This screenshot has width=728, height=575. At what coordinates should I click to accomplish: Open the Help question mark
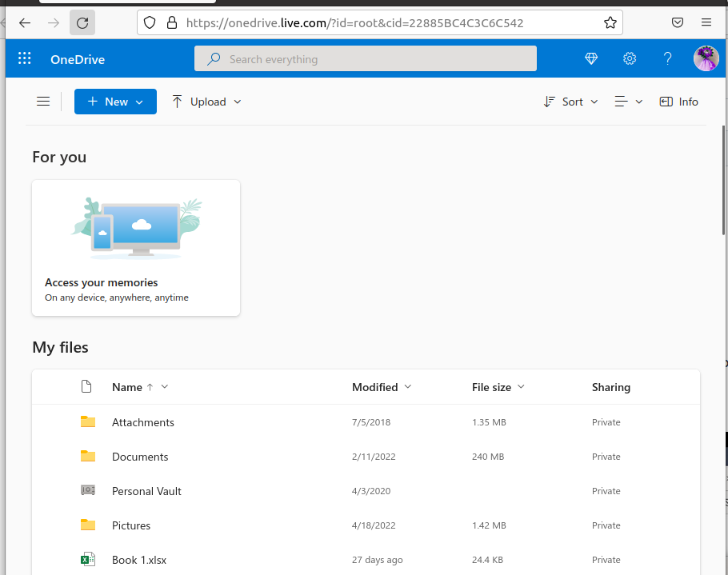click(x=667, y=58)
